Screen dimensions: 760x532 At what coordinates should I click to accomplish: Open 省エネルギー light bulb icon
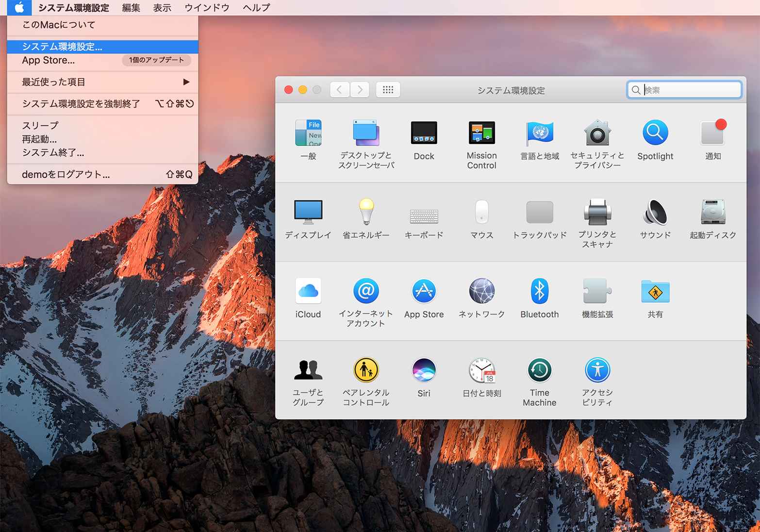pos(366,212)
